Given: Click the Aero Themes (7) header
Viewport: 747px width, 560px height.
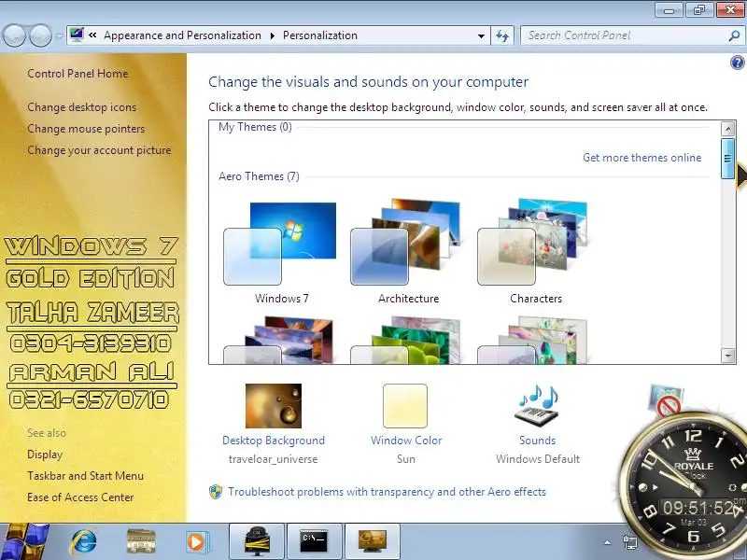Looking at the screenshot, I should click(259, 176).
